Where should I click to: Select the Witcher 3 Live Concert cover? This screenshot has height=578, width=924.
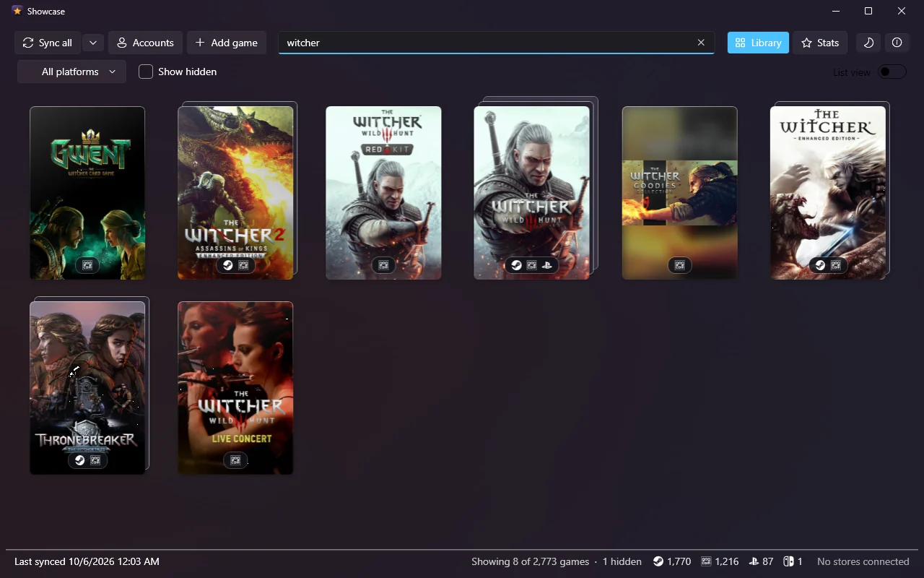[235, 388]
